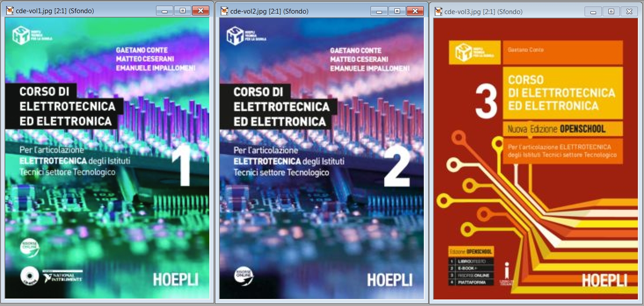
Task: Click the Hoepli cube logo on volume 2 cover
Action: (x=235, y=35)
